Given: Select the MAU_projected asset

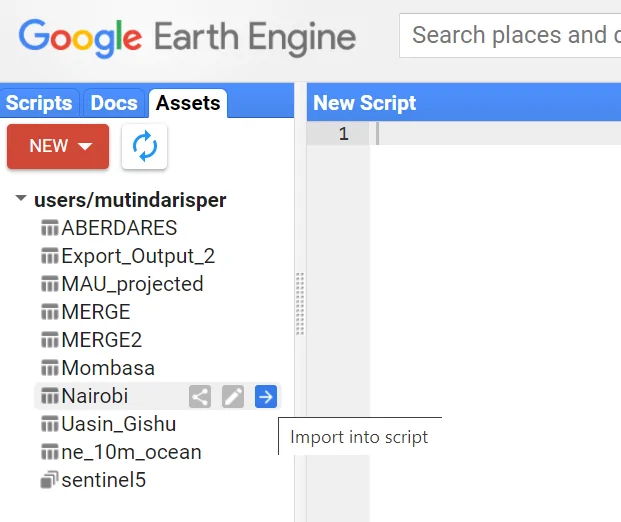Looking at the screenshot, I should pos(132,284).
